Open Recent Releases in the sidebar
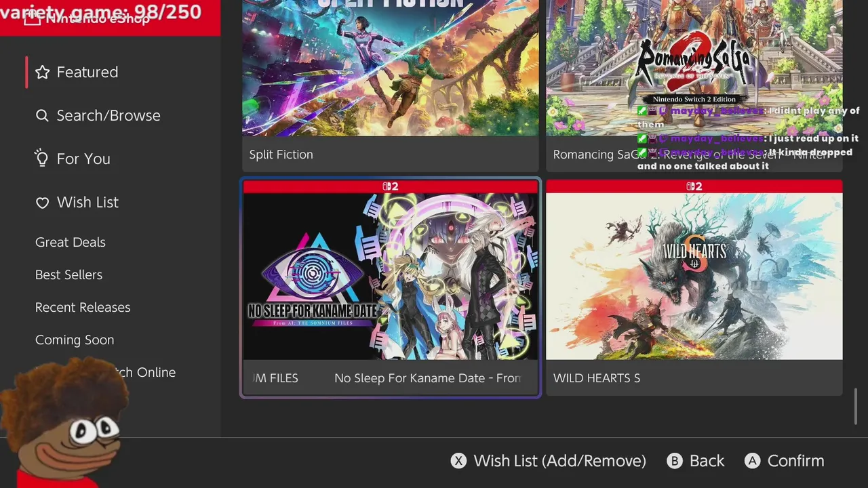Screen dimensions: 868x488 [83, 308]
